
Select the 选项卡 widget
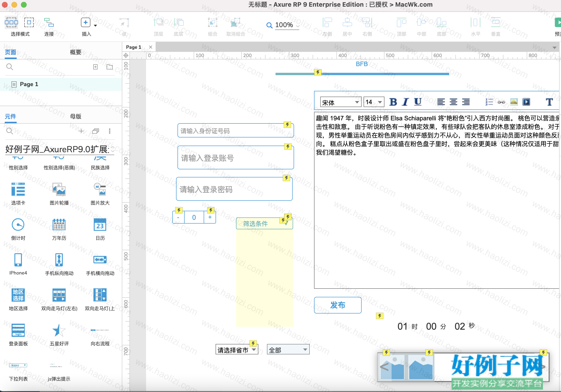click(18, 194)
